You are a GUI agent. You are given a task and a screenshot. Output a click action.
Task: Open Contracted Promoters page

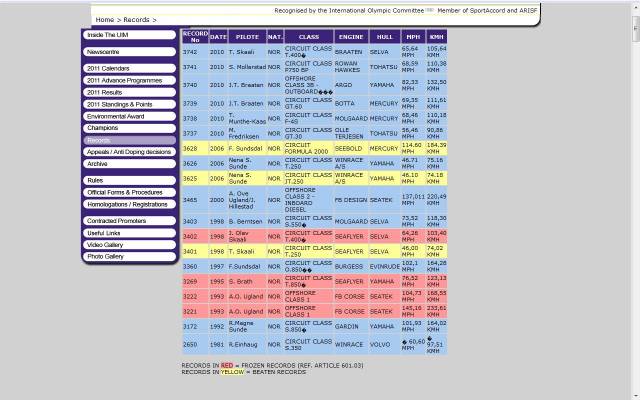[x=129, y=221]
